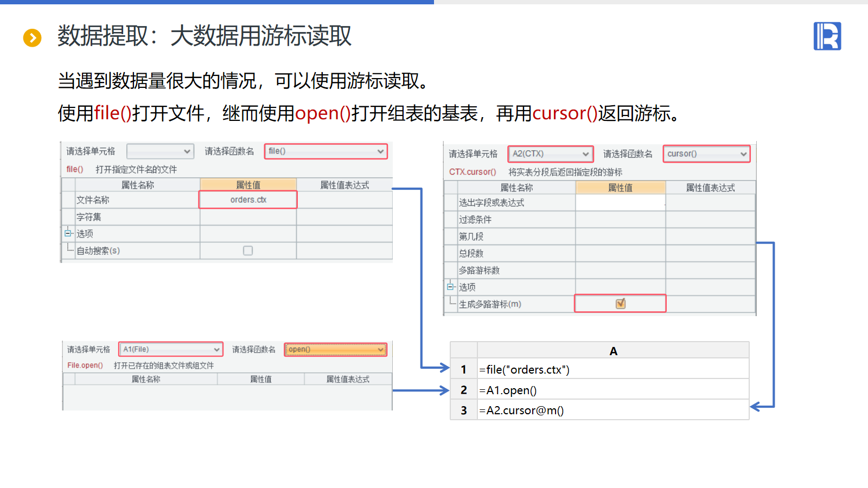
Task: Select the 属性值 header in open() panel
Action: click(x=261, y=379)
